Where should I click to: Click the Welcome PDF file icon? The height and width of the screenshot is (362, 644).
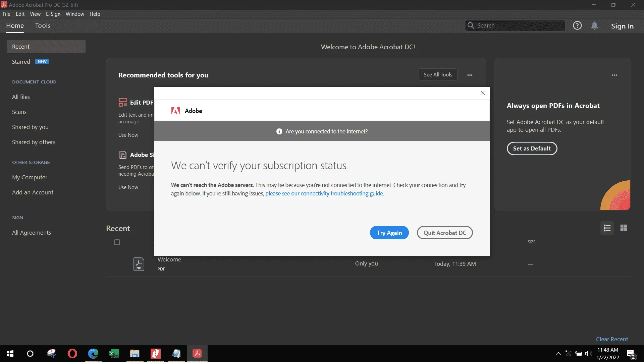139,264
